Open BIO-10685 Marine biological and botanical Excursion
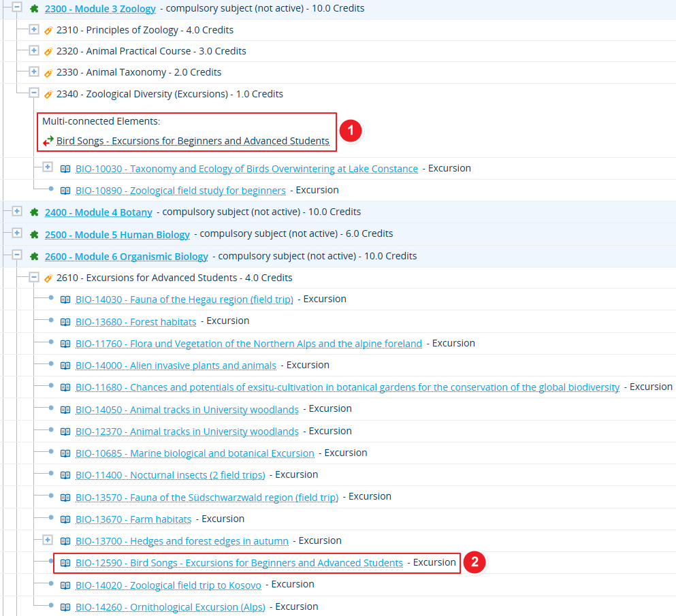This screenshot has height=616, width=676. pos(195,453)
